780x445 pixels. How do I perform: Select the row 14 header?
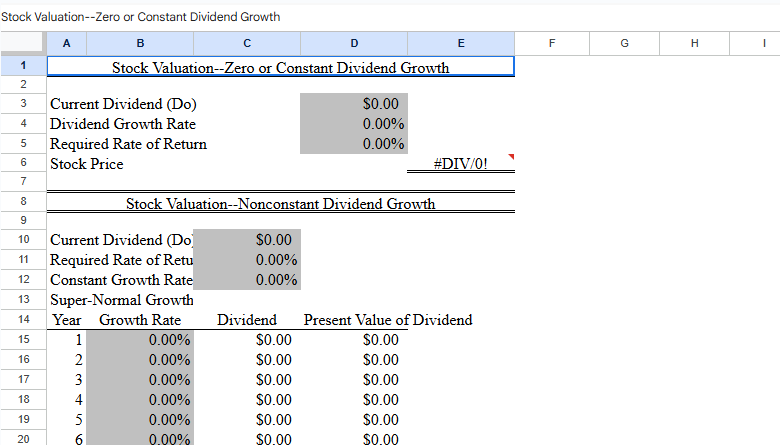[23, 320]
